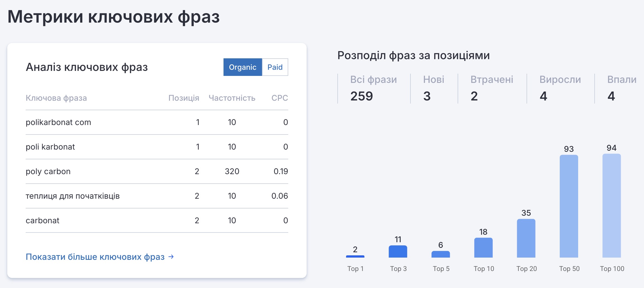Image resolution: width=644 pixels, height=288 pixels.
Task: Select the 'Виросли' phrases filter
Action: coord(560,88)
